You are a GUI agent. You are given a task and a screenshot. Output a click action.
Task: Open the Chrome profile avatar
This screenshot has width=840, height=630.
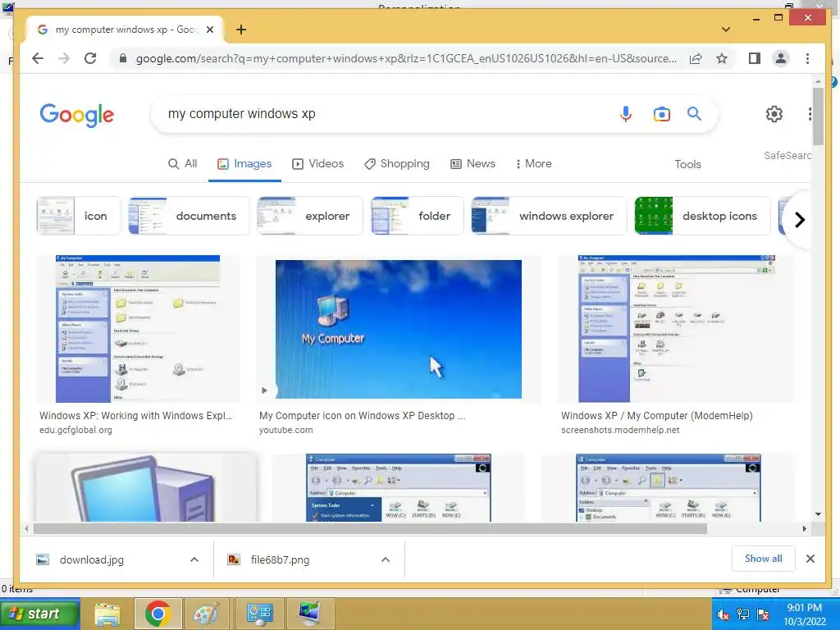pos(781,58)
